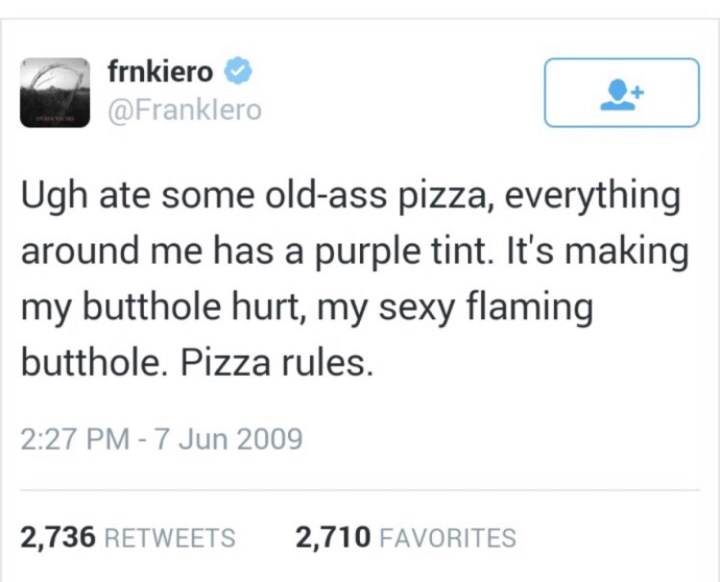Click the frnkiero profile avatar thumbnail
Viewport: 720px width, 582px height.
click(x=56, y=91)
